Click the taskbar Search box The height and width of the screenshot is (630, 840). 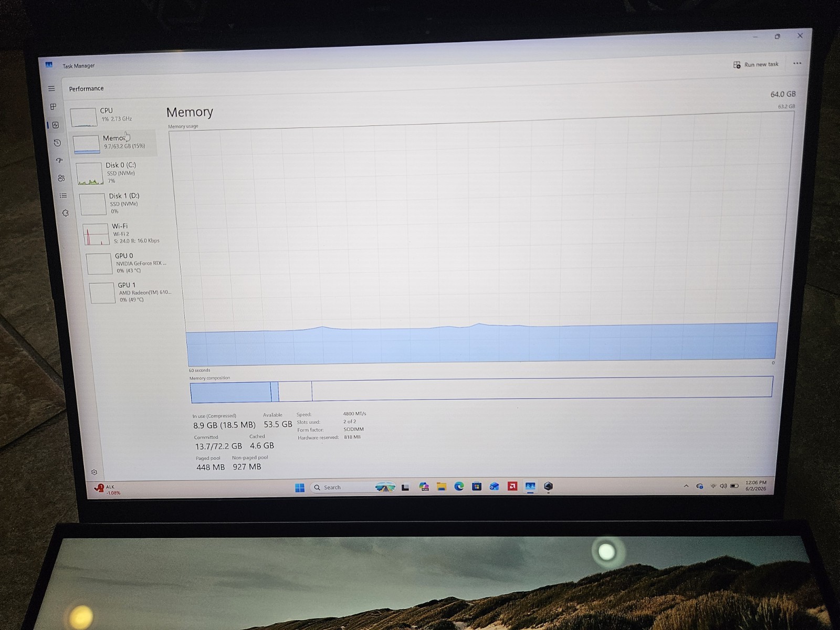352,487
